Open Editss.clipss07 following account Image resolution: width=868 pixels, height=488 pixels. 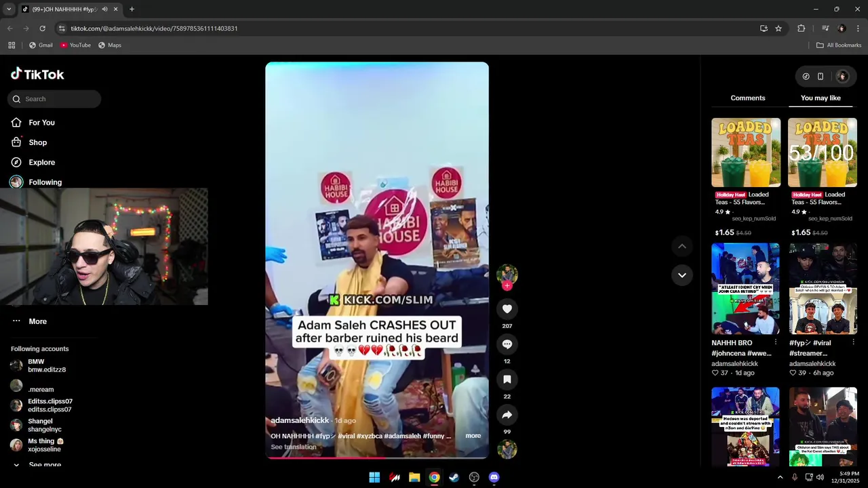(42, 405)
